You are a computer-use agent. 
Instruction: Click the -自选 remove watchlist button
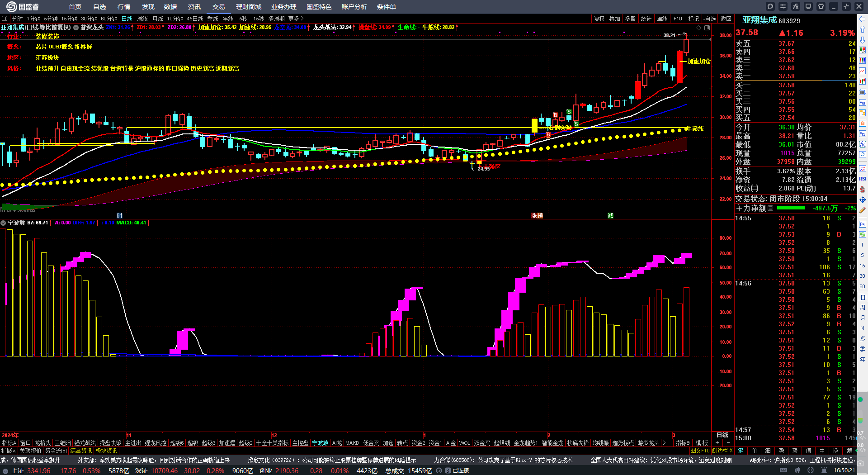[x=710, y=19]
